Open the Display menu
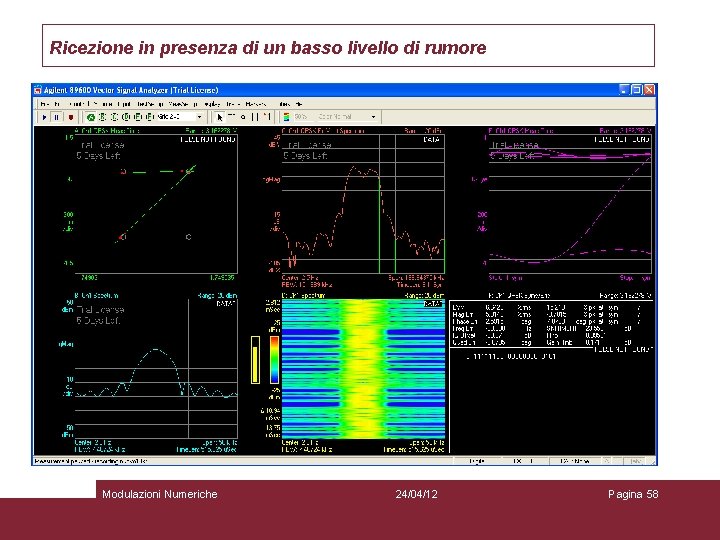Viewport: 720px width, 540px height. pos(212,104)
